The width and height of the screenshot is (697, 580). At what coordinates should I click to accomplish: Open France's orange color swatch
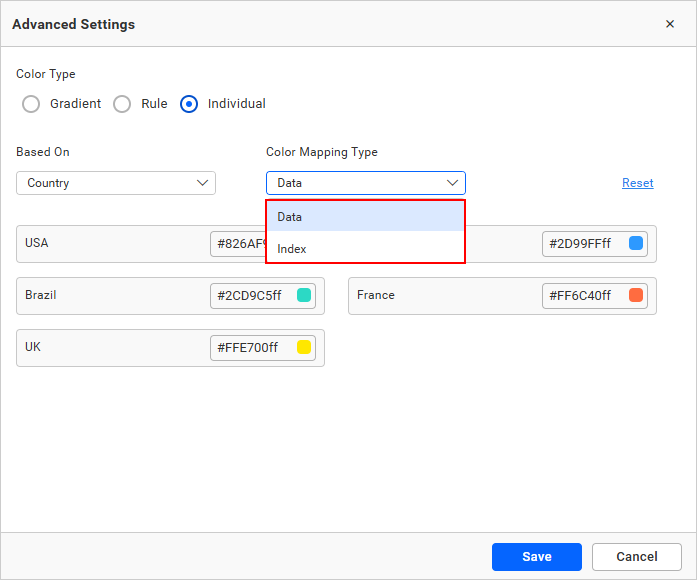tap(636, 295)
